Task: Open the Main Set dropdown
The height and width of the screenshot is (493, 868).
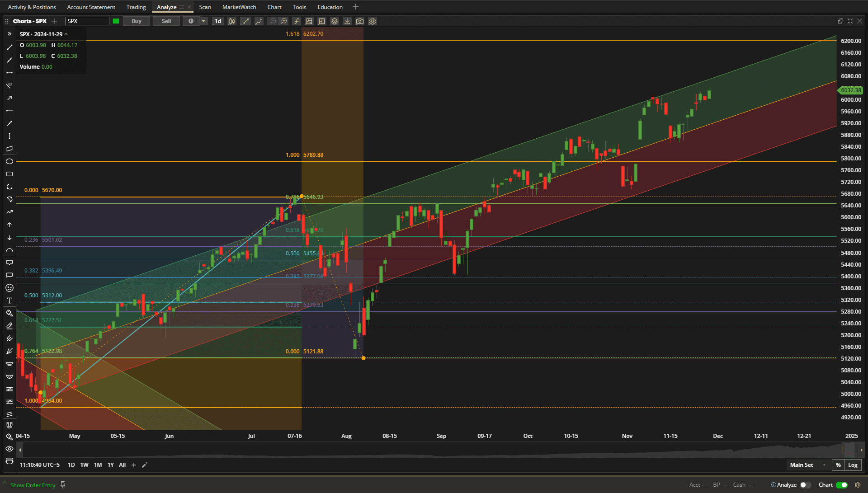Action: [x=808, y=465]
